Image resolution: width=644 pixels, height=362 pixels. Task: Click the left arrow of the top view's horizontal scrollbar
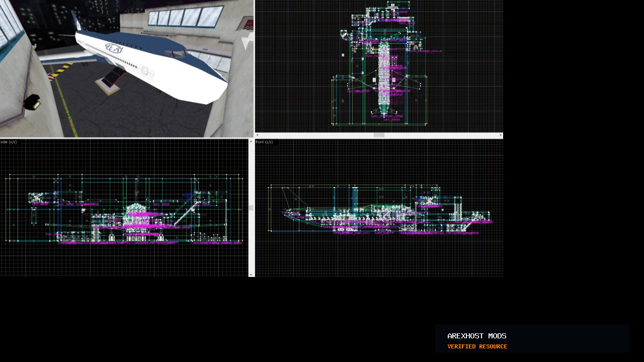tap(258, 135)
